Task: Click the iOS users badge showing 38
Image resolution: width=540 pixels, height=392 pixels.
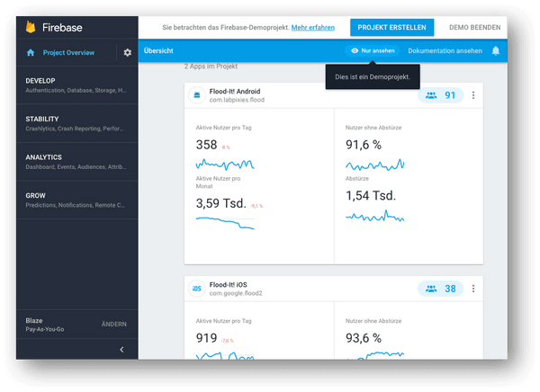Action: [x=440, y=289]
